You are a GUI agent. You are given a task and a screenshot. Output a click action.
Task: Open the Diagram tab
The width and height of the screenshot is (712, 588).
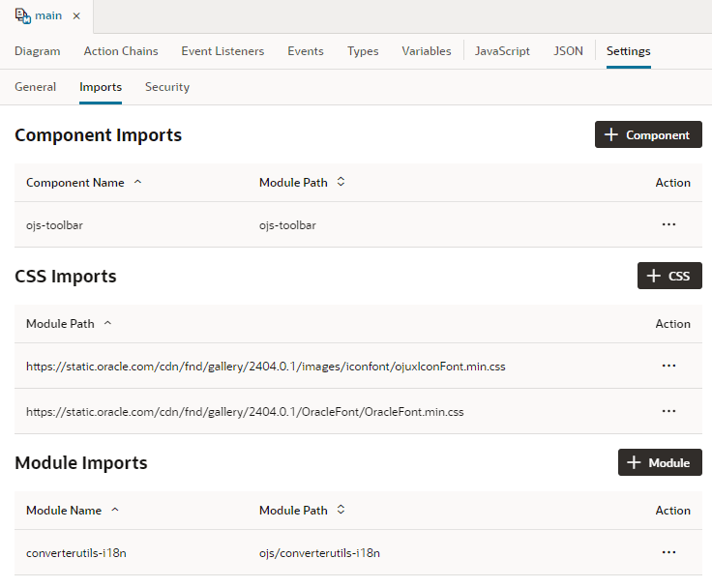pos(37,51)
